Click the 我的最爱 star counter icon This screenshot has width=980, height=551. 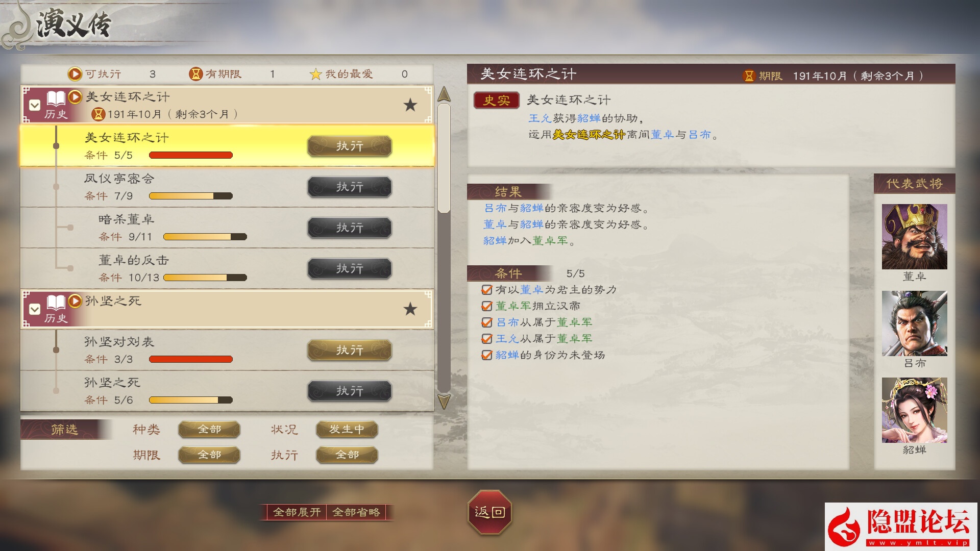coord(315,74)
